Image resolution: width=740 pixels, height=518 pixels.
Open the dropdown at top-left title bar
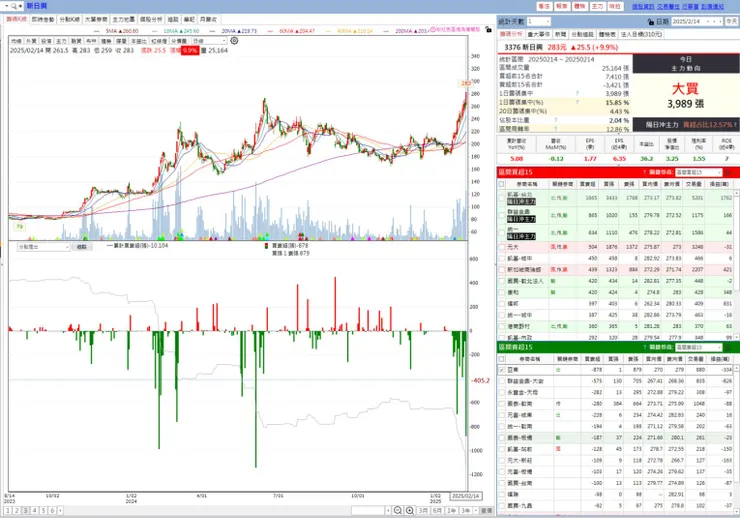(7, 6)
